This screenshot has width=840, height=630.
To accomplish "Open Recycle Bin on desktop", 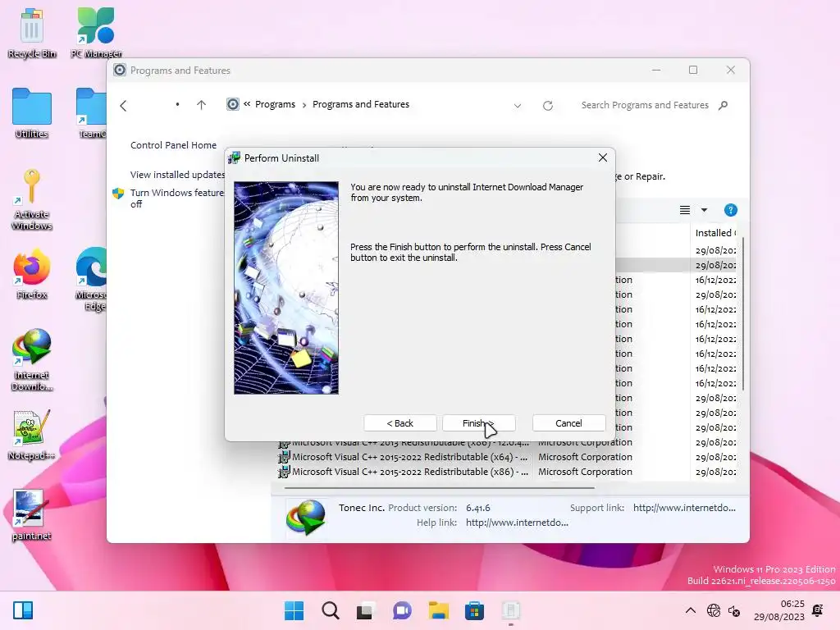I will click(x=32, y=33).
